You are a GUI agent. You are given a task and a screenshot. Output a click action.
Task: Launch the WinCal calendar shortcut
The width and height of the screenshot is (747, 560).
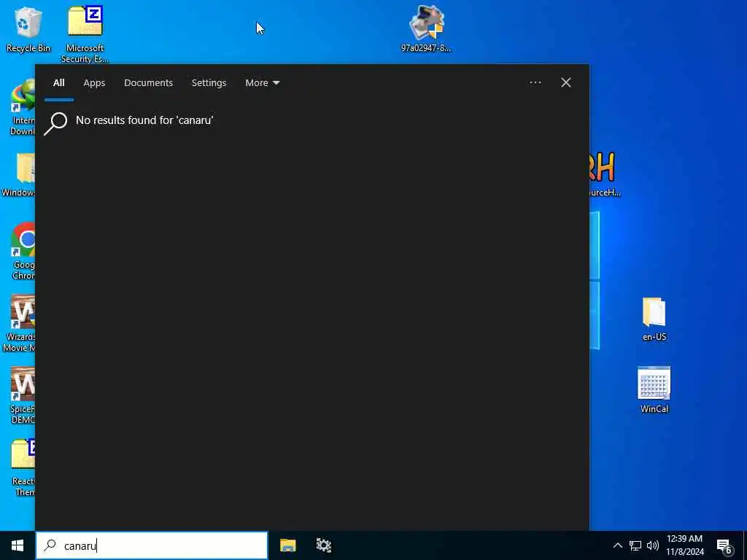point(654,389)
